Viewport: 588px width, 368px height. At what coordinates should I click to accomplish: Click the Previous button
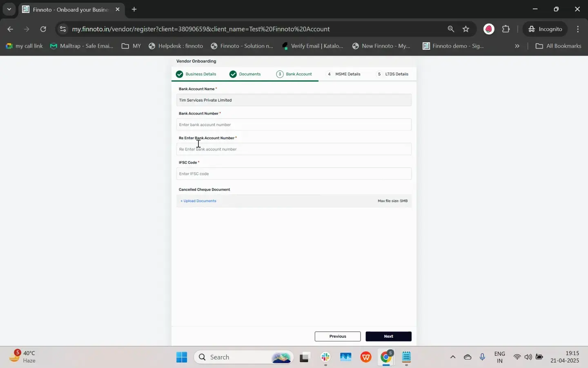338,336
